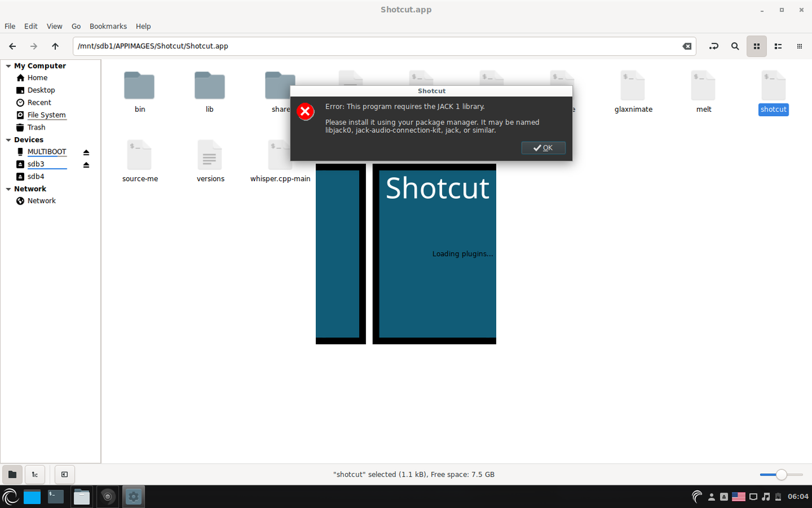Viewport: 812px width, 508px height.
Task: Open the network tray icon
Action: (x=754, y=497)
